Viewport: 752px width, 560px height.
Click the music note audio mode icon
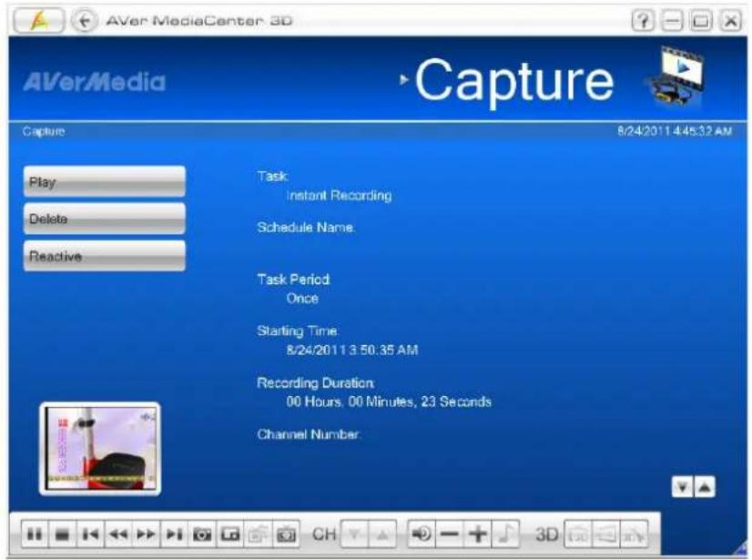[x=505, y=534]
